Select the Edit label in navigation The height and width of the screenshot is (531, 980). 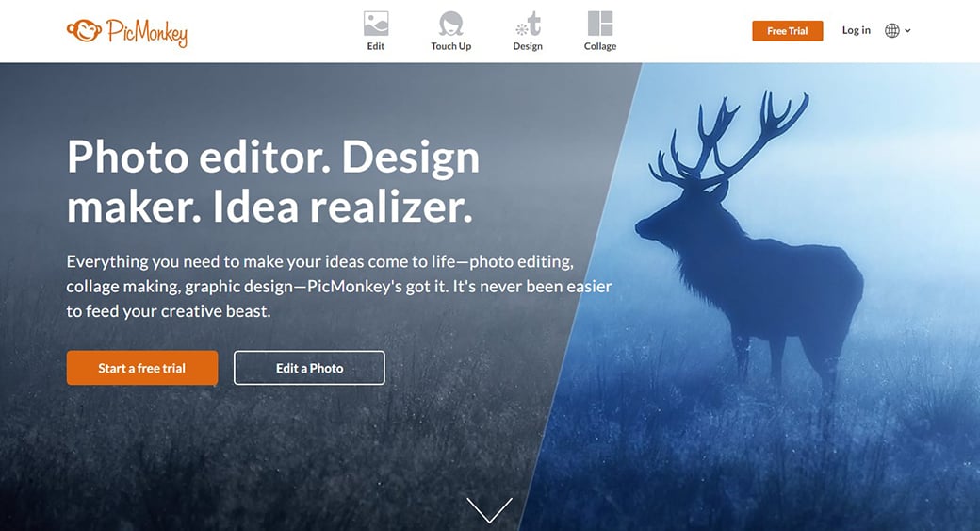(376, 46)
